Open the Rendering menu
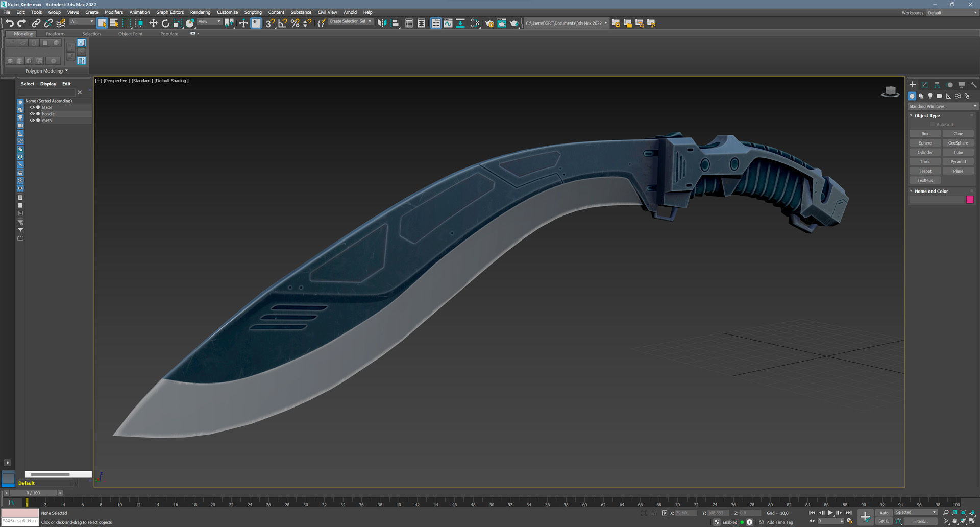The image size is (980, 527). pos(200,12)
